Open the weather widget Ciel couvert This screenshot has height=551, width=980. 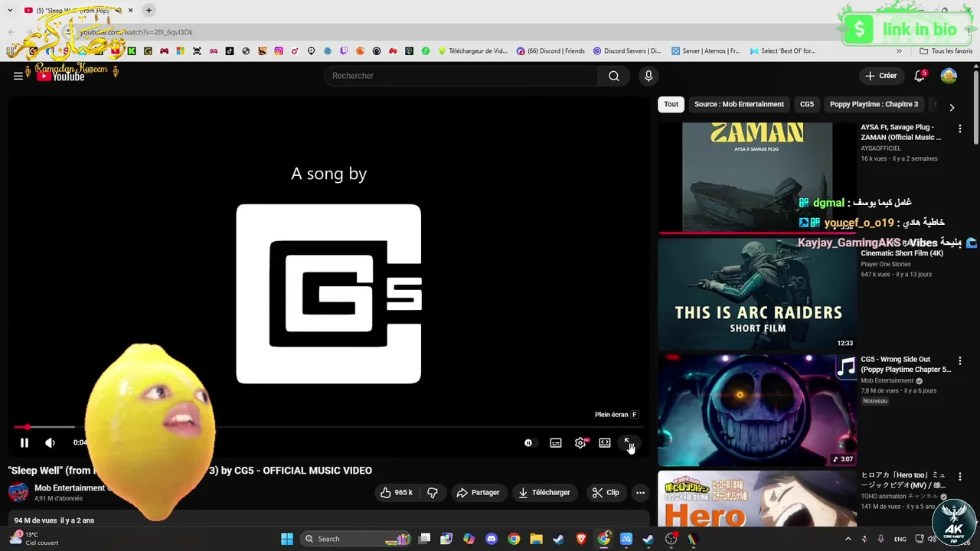(x=34, y=539)
